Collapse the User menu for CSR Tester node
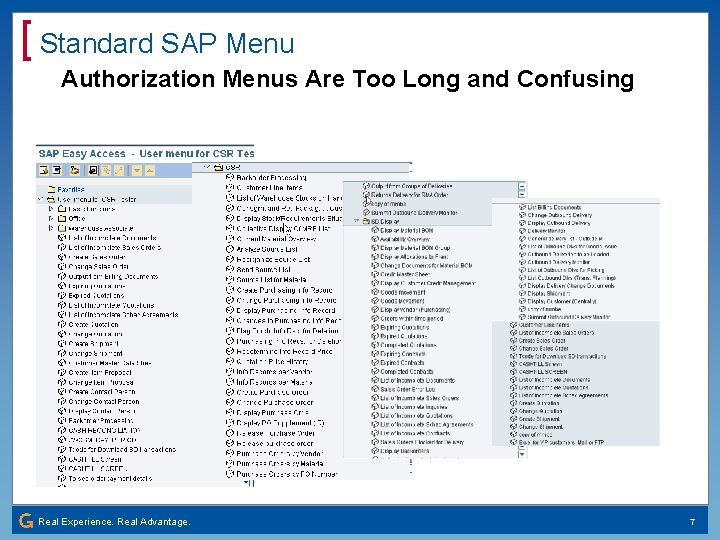720x540 pixels. pos(41,199)
